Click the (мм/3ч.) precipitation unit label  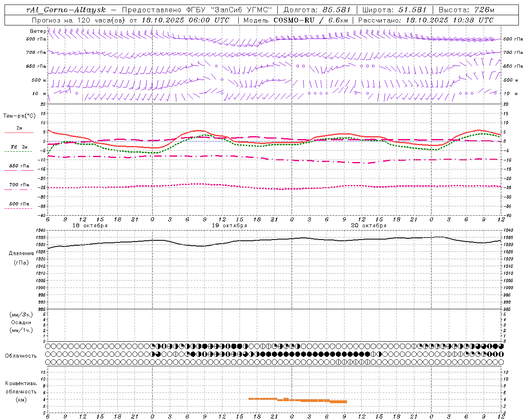[21, 315]
